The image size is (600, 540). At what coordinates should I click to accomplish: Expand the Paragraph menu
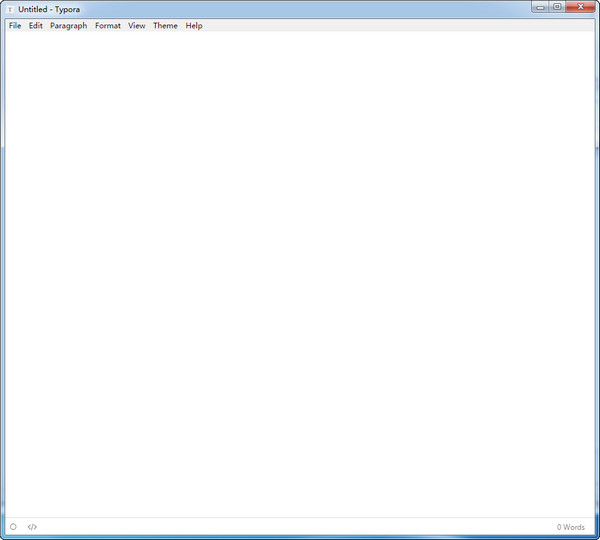(x=68, y=26)
